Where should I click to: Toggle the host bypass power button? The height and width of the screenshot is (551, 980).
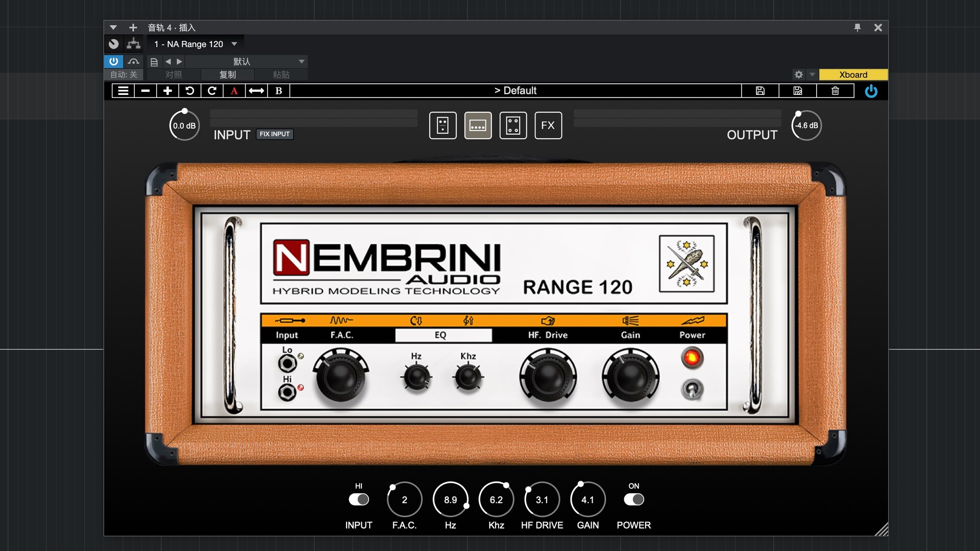[x=113, y=62]
